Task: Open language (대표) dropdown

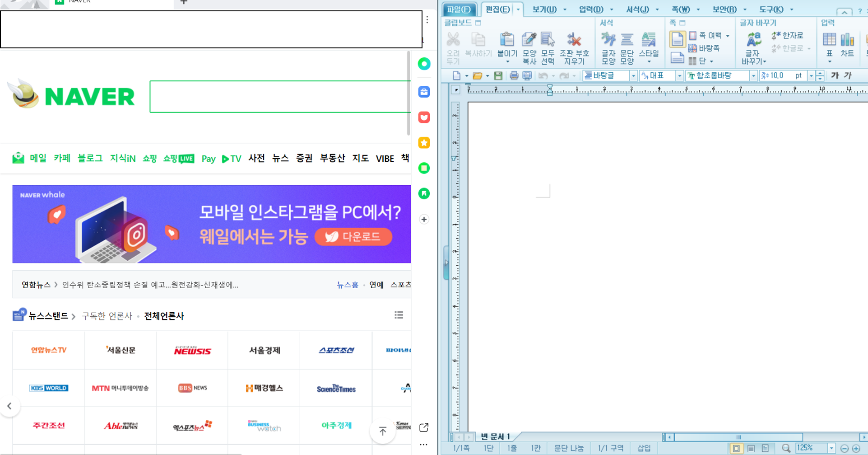Action: pos(679,76)
